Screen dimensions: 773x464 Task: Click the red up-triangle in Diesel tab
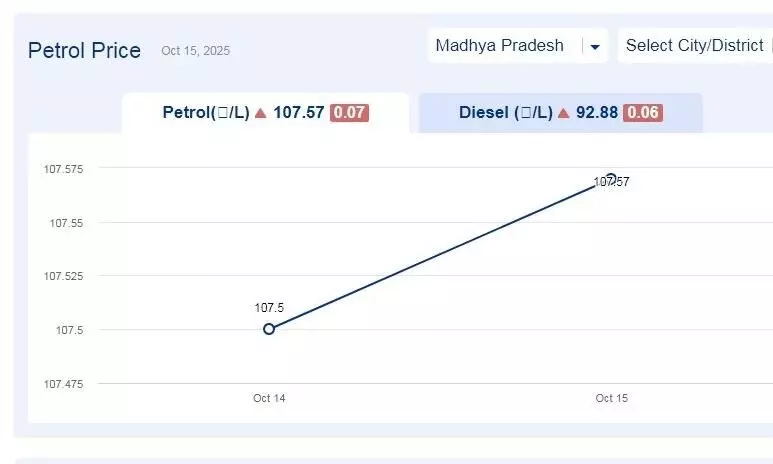pyautogui.click(x=563, y=113)
